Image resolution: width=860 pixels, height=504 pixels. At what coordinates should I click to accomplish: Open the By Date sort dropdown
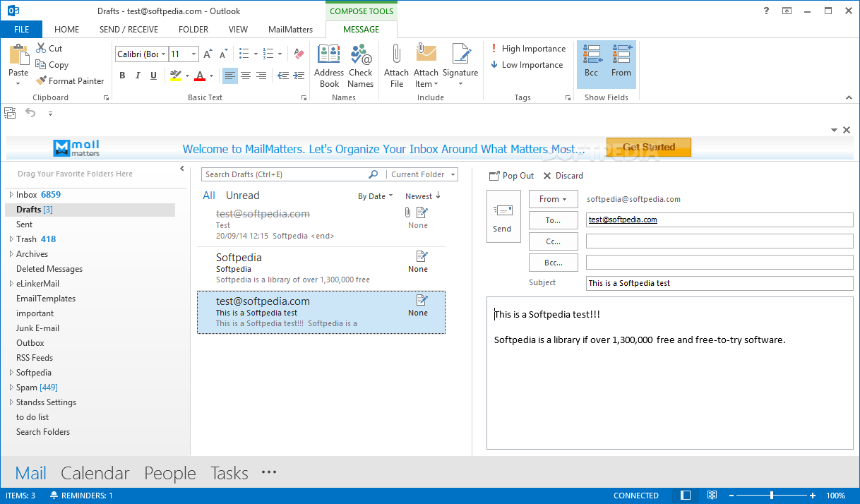[x=375, y=196]
